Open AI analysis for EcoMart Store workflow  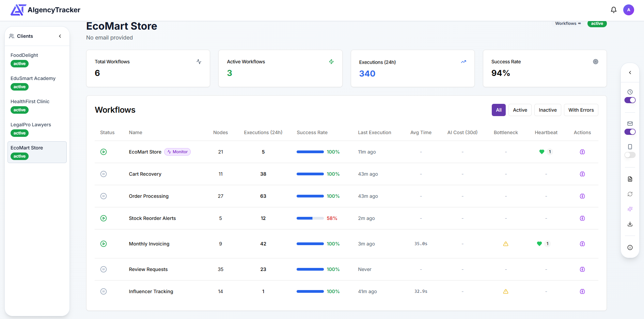point(582,152)
